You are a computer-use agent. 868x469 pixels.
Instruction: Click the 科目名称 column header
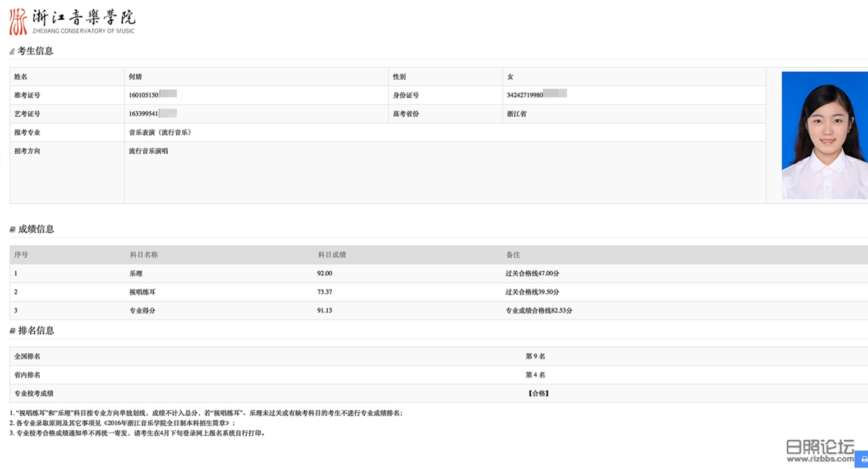click(x=144, y=255)
